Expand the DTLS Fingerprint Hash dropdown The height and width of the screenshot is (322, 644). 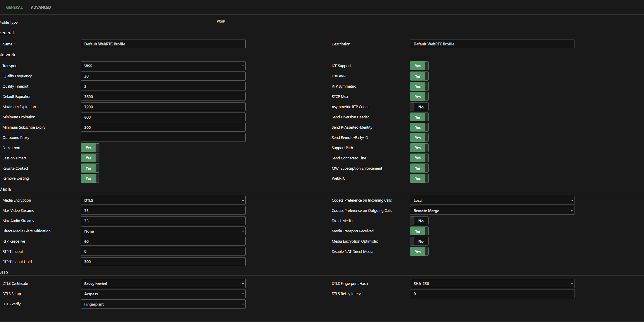(492, 284)
